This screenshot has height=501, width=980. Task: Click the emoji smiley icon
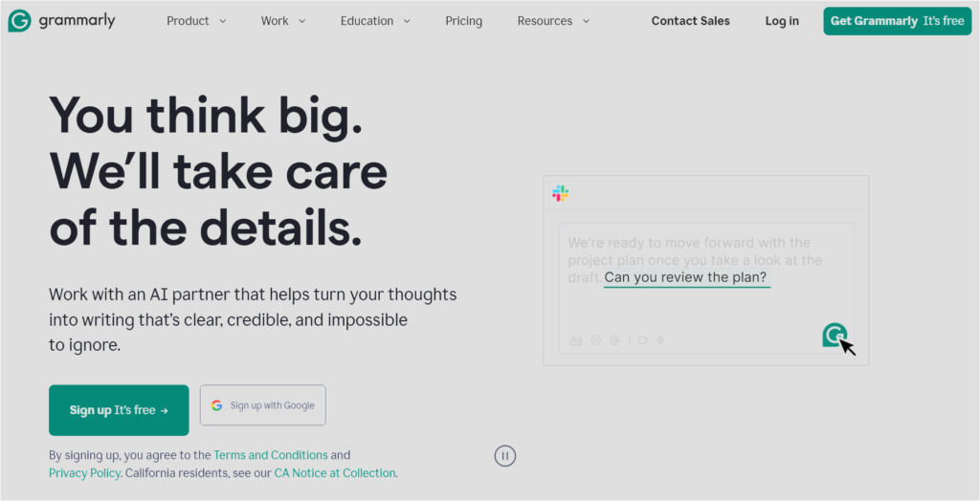tap(596, 340)
